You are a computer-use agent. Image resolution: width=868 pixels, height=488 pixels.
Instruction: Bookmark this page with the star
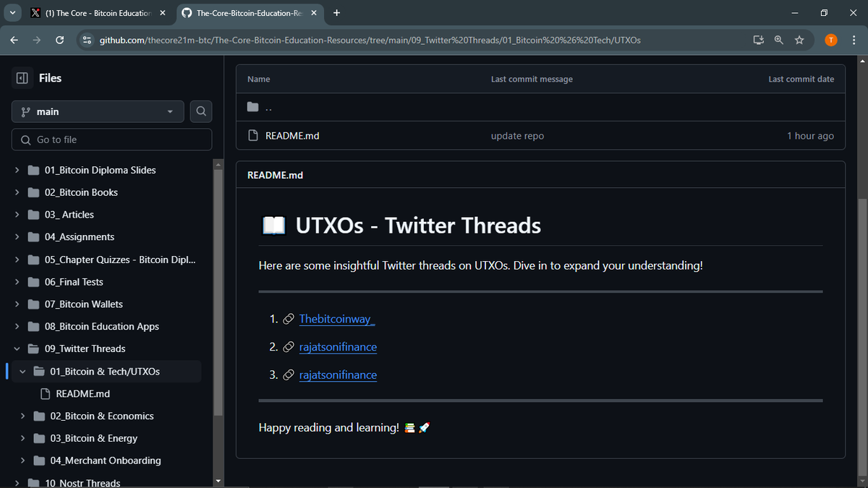click(799, 40)
